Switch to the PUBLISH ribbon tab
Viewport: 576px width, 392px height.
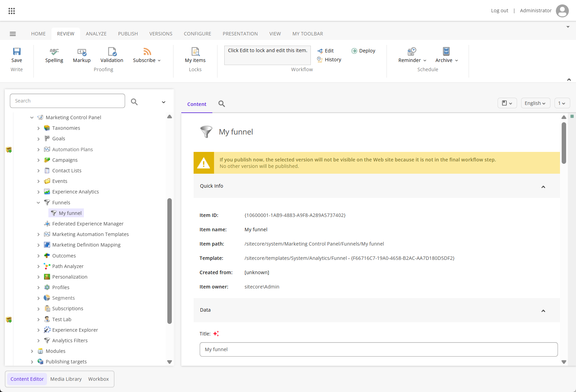128,34
